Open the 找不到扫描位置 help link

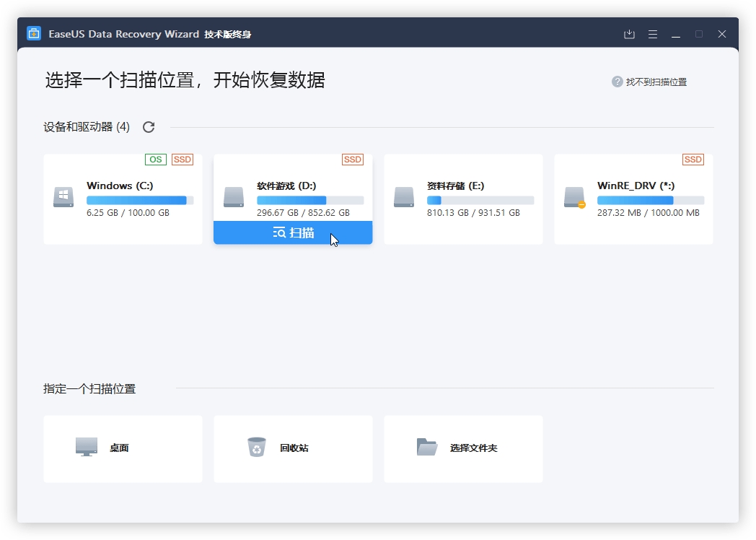(663, 82)
